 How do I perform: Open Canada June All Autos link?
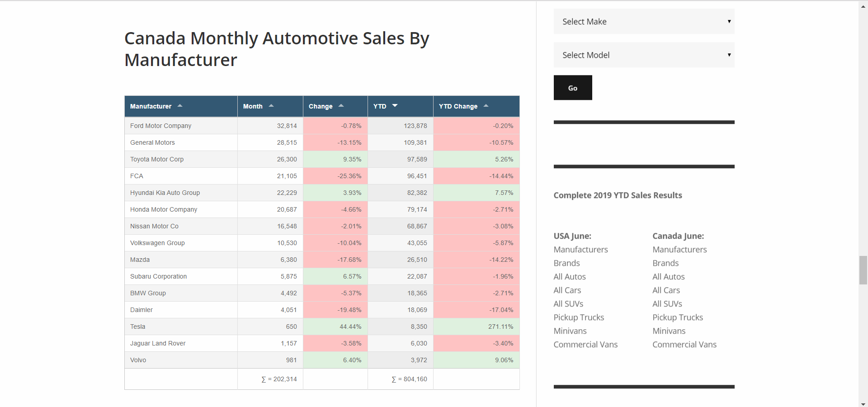(669, 277)
